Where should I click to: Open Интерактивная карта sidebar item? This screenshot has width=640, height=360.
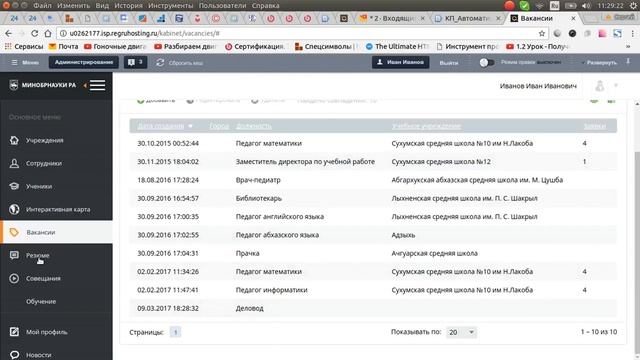pyautogui.click(x=58, y=209)
